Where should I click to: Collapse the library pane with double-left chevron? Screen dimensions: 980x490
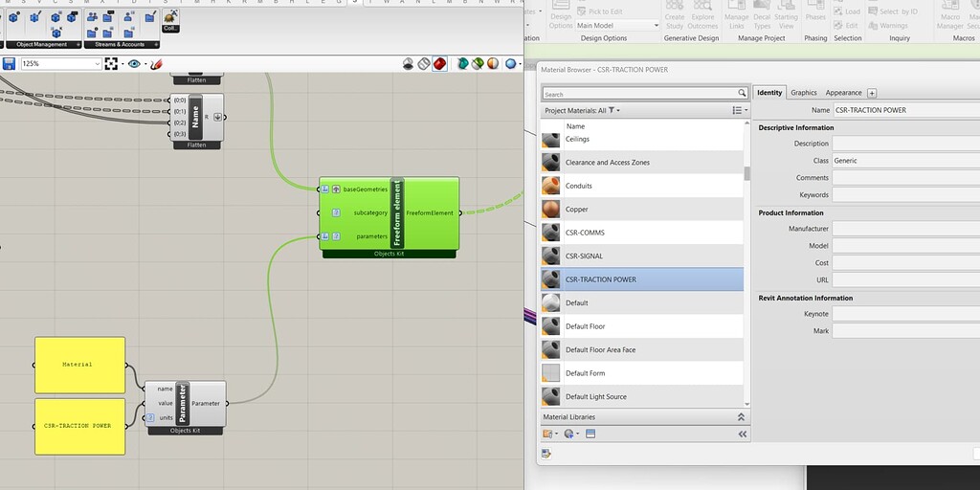point(743,434)
